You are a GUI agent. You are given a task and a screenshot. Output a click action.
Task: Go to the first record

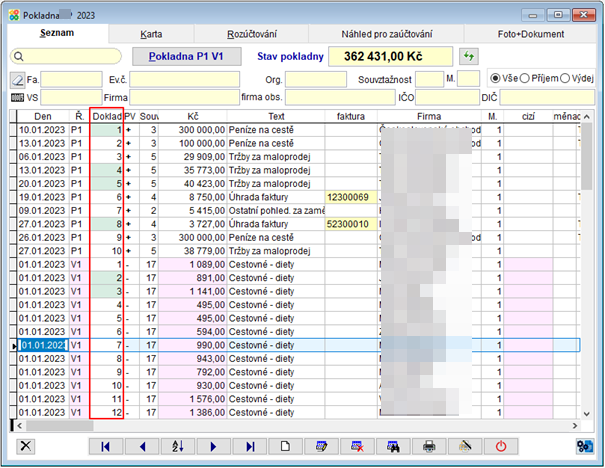[106, 446]
